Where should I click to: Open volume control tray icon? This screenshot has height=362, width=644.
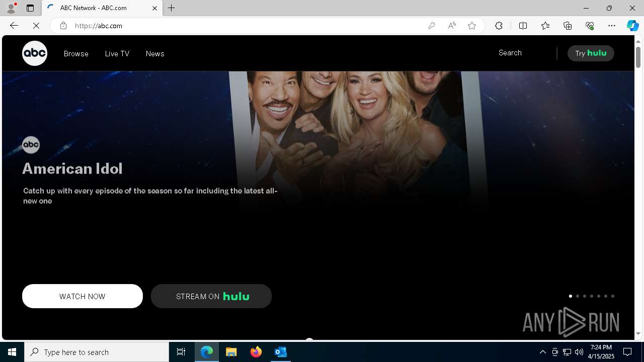(x=579, y=352)
